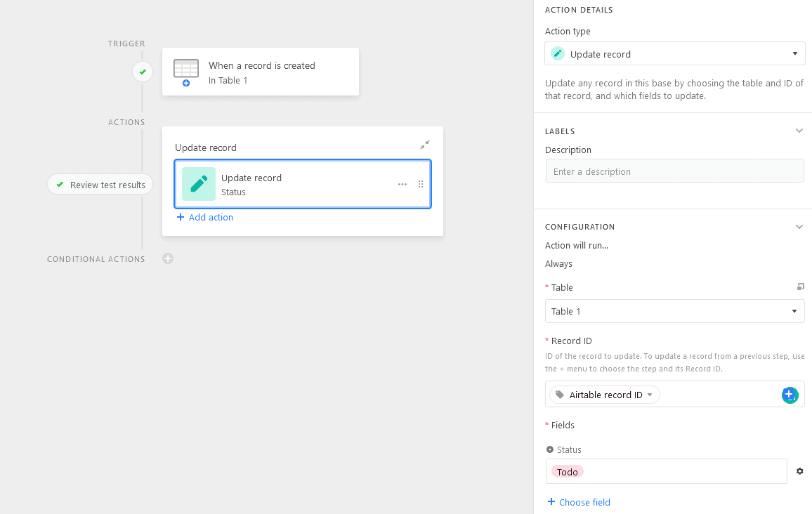Image resolution: width=812 pixels, height=514 pixels.
Task: Open the Action type dropdown
Action: [675, 54]
